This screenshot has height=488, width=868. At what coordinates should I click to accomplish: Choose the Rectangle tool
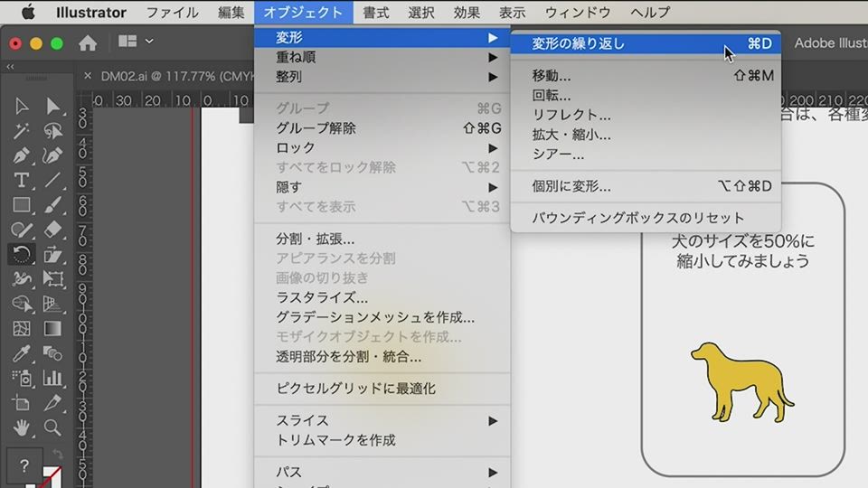22,205
